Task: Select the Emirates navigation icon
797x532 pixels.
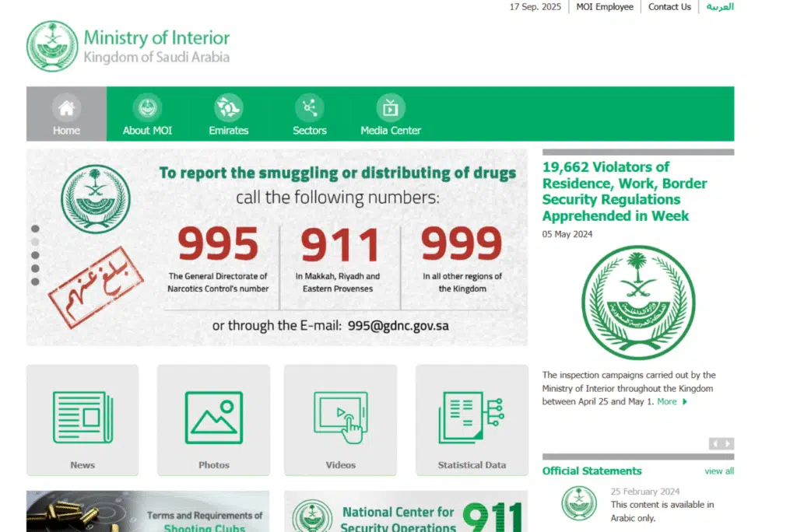Action: coord(228,107)
